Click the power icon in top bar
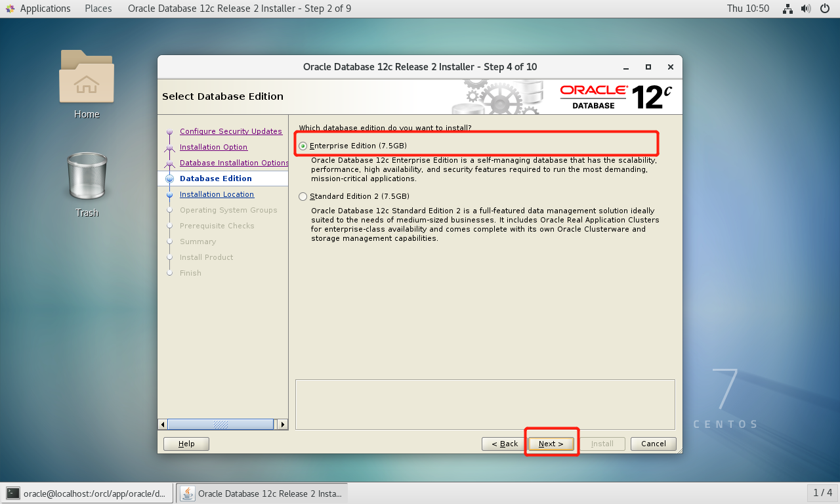Viewport: 840px width, 504px height. [x=824, y=9]
